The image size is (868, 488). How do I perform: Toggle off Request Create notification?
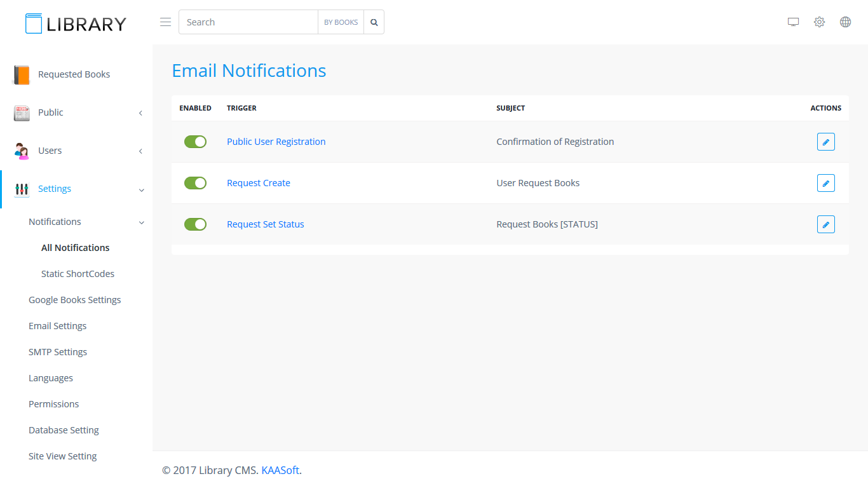click(x=195, y=183)
